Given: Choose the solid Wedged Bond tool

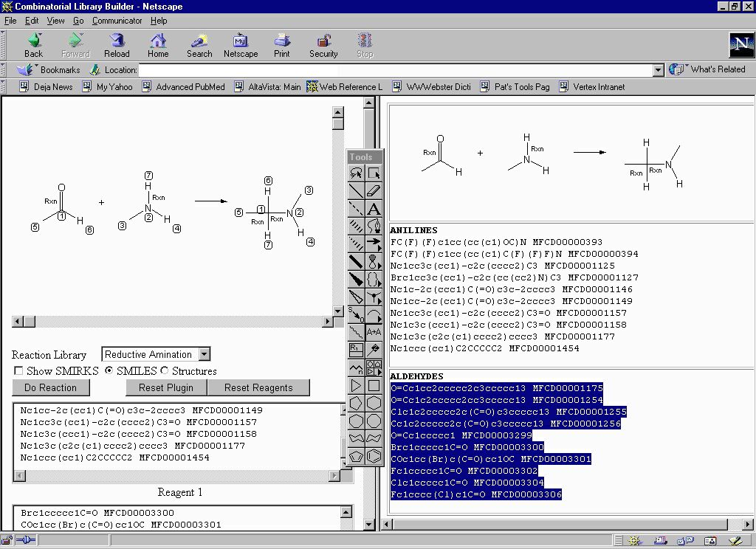Looking at the screenshot, I should coord(356,280).
